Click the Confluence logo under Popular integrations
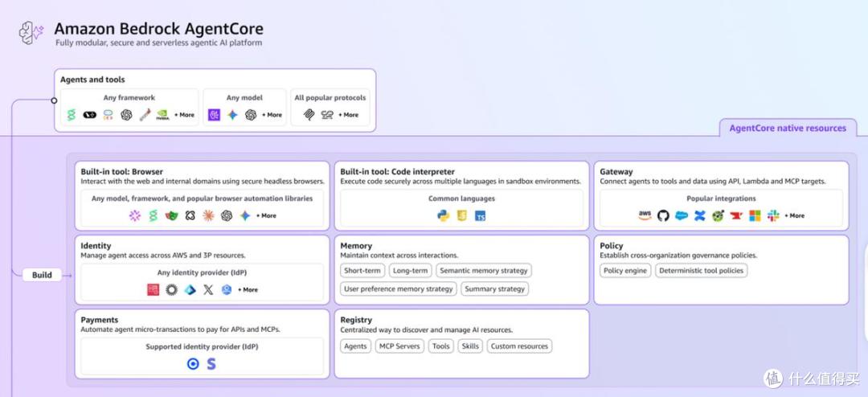This screenshot has width=868, height=397. (700, 215)
